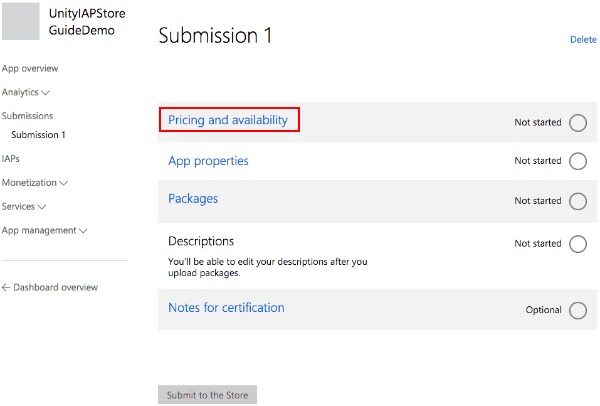Screen dimensions: 600x406
Task: Click the App properties status circle
Action: click(577, 161)
